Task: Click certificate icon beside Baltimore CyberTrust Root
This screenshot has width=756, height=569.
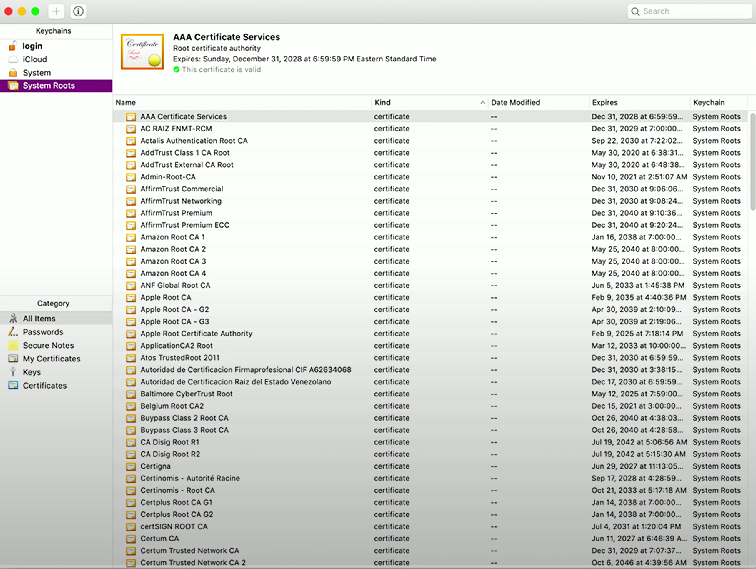Action: click(x=131, y=394)
